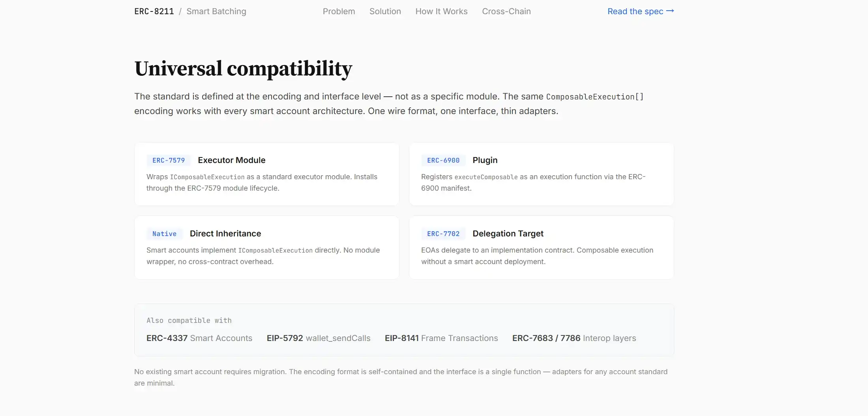This screenshot has height=416, width=868.
Task: Click the Smart Batching header text
Action: click(x=216, y=11)
